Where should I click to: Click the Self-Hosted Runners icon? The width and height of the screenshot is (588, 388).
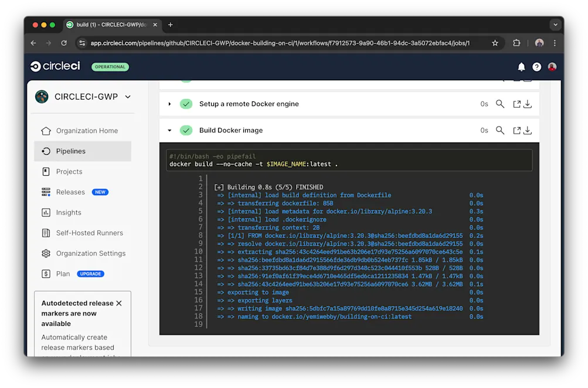click(x=46, y=233)
